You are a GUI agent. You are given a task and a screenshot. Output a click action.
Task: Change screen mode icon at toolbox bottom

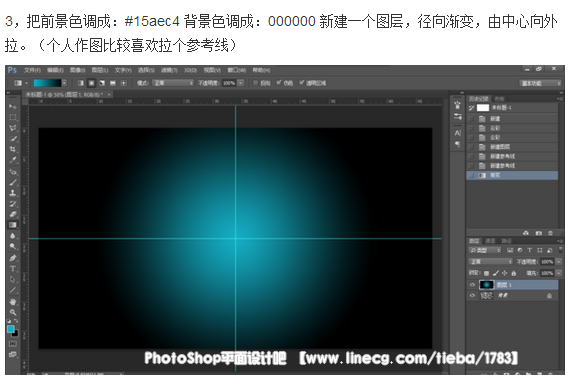(x=13, y=355)
